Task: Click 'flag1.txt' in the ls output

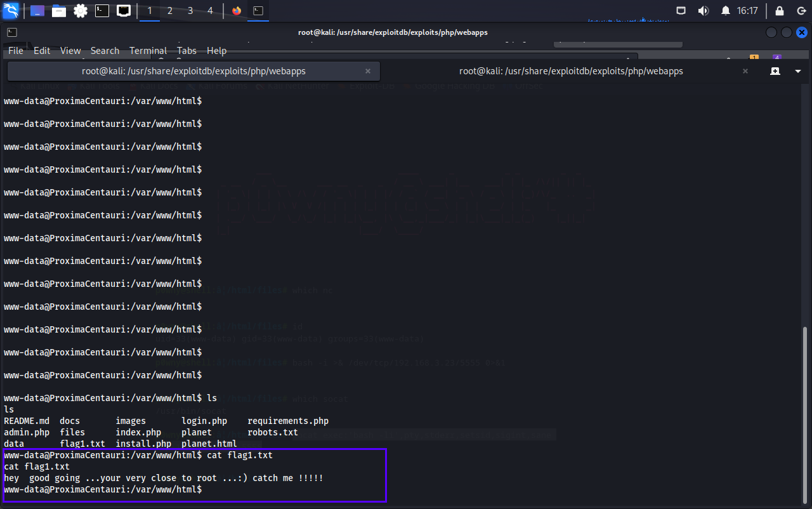Action: click(x=82, y=444)
